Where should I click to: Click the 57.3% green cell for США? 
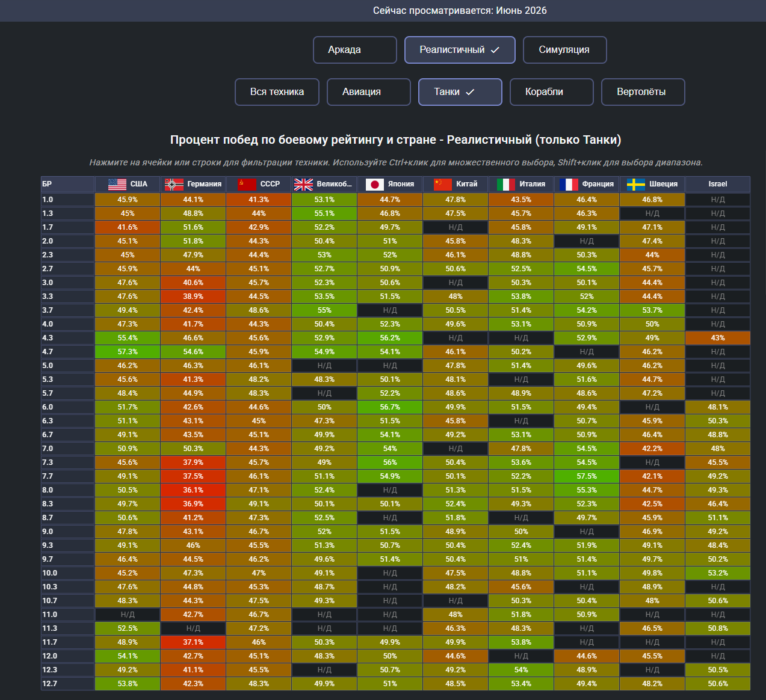pyautogui.click(x=128, y=352)
